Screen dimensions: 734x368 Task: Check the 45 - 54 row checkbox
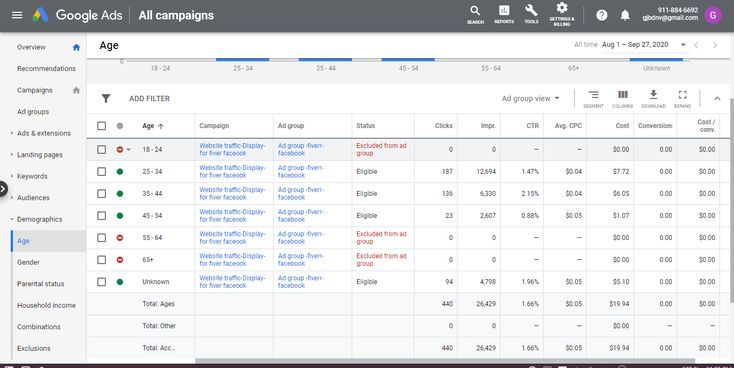[102, 215]
